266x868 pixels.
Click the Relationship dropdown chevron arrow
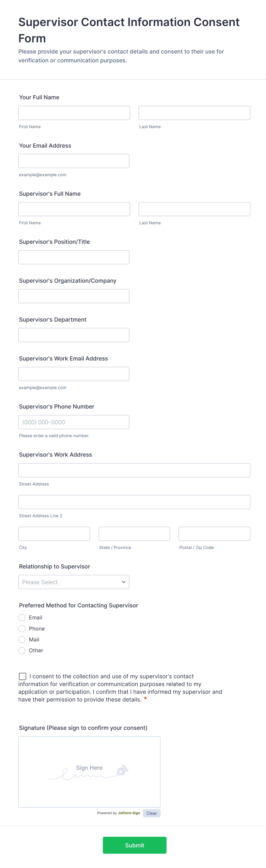click(x=124, y=582)
